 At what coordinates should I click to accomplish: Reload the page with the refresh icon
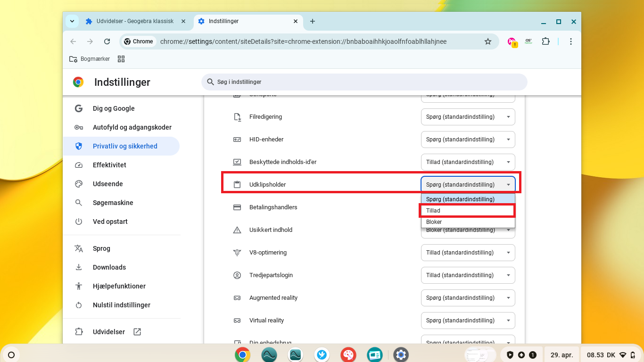[107, 41]
